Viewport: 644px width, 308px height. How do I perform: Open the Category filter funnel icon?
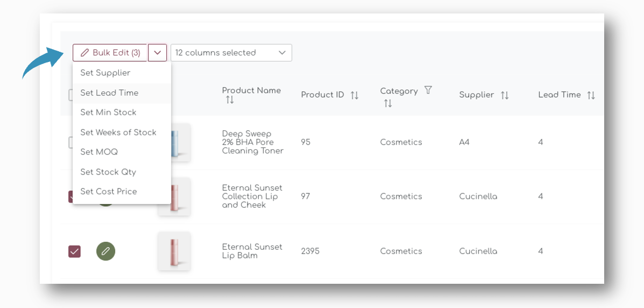(x=428, y=90)
